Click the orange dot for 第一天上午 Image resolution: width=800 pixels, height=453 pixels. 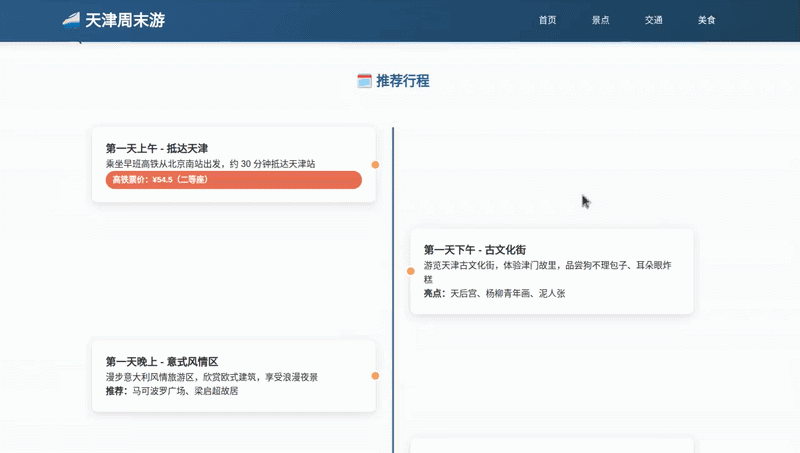(x=375, y=165)
